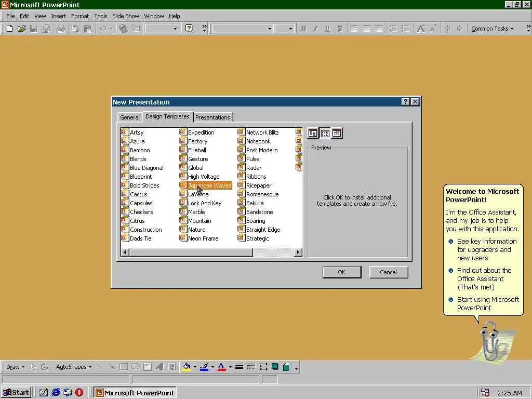Switch dialog to Details view
The height and width of the screenshot is (399, 532).
[x=337, y=133]
